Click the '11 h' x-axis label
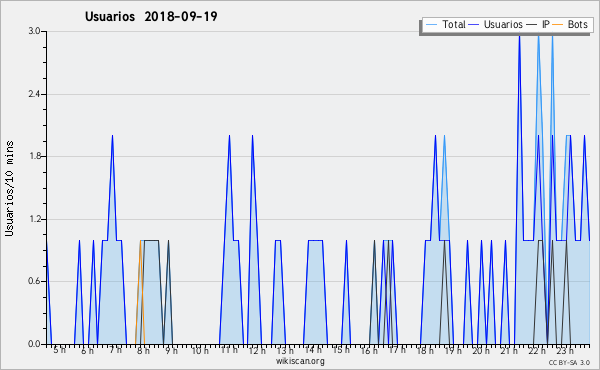600x370 pixels. 229,350
